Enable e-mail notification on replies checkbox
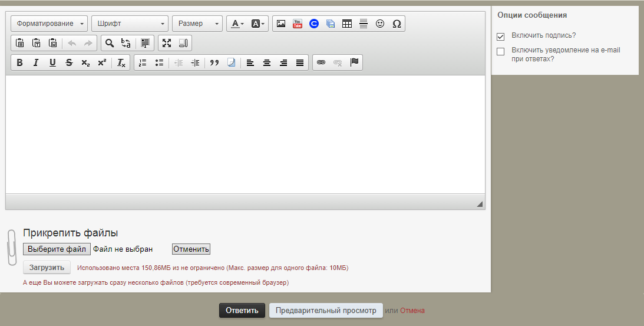Screen dimensions: 644x326 point(501,52)
